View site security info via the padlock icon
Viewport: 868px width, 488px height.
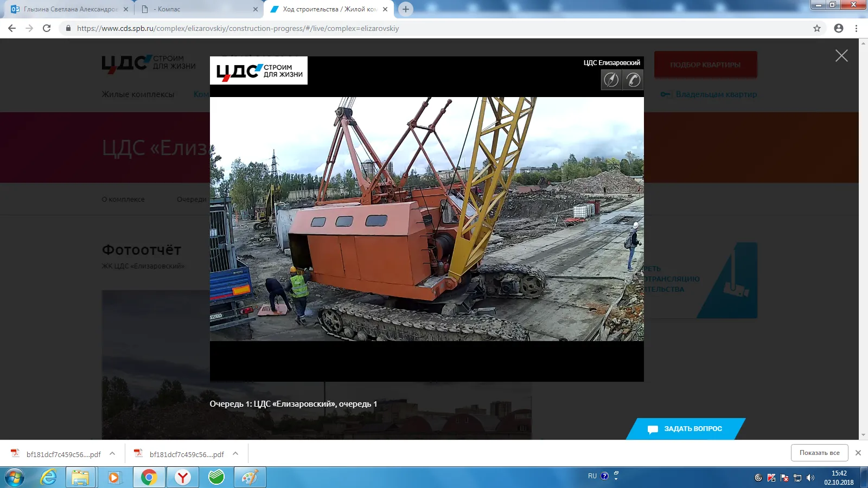click(68, 28)
